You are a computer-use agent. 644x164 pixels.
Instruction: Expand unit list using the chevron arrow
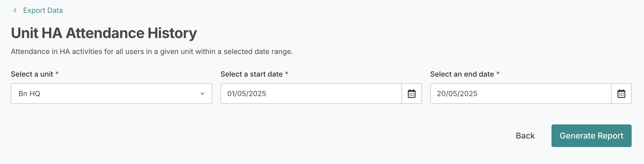point(203,94)
